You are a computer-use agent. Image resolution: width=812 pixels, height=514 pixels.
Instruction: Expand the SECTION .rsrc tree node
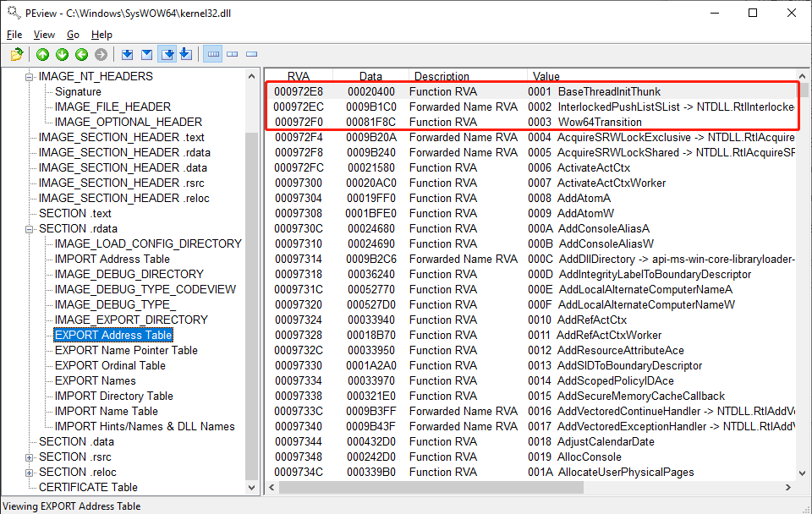[30, 457]
